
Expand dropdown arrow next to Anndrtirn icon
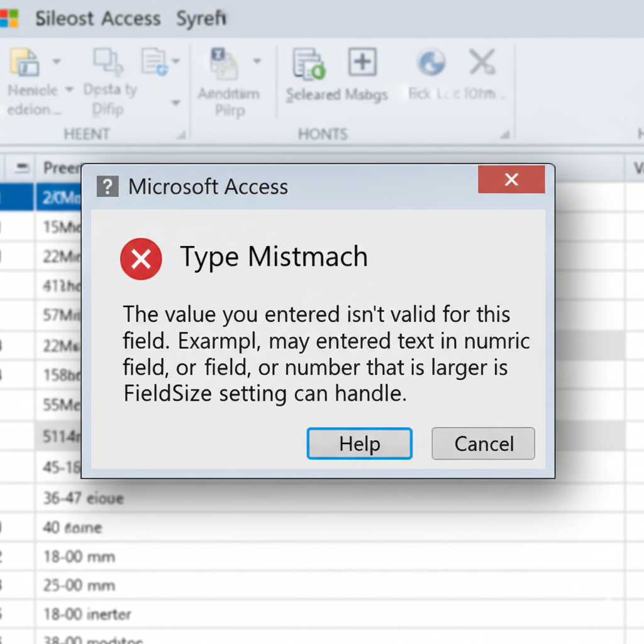click(x=257, y=62)
